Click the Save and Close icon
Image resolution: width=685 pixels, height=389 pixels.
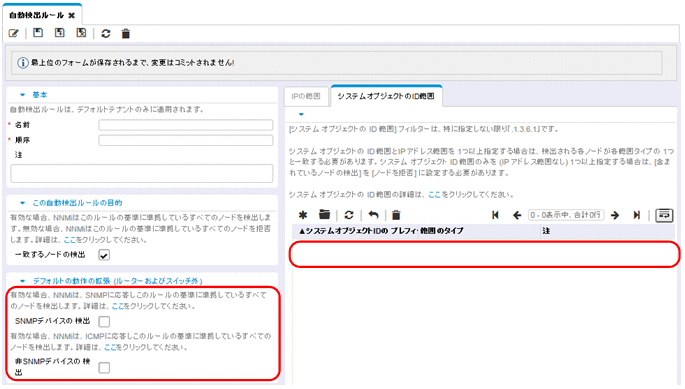81,33
